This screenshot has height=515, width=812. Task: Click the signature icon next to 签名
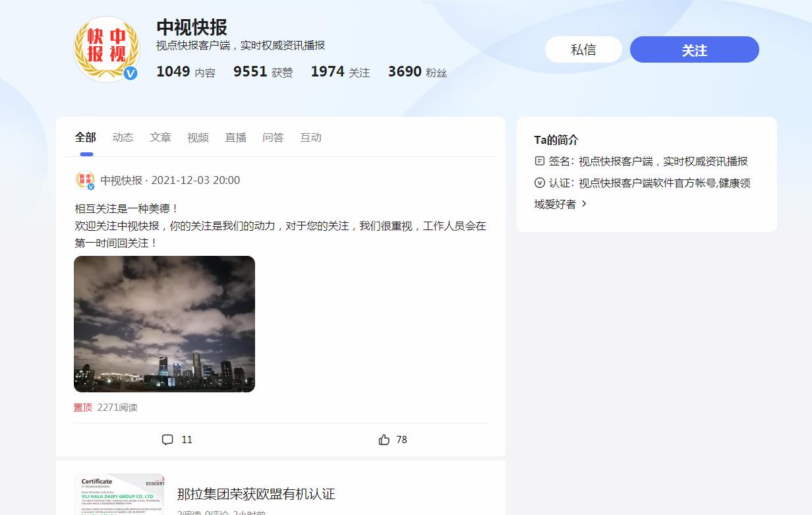click(x=540, y=161)
